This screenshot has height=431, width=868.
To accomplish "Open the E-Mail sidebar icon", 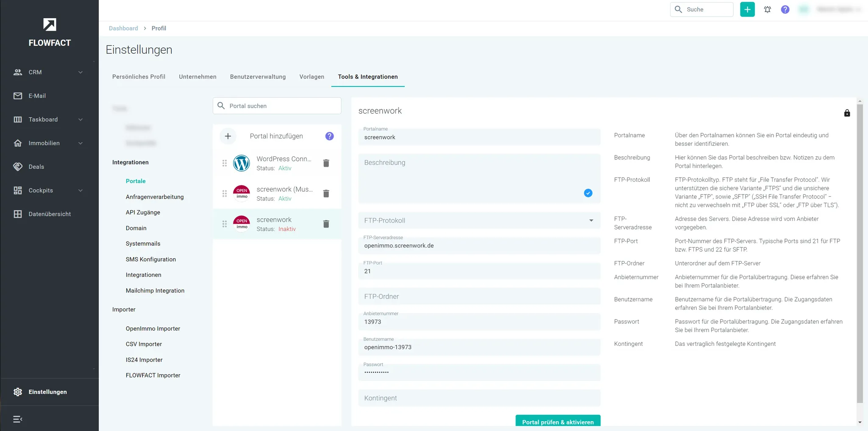I will [x=18, y=96].
